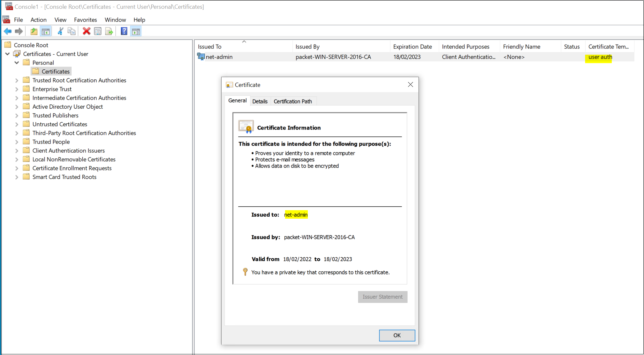Open the Action menu
The height and width of the screenshot is (355, 644).
click(x=38, y=20)
